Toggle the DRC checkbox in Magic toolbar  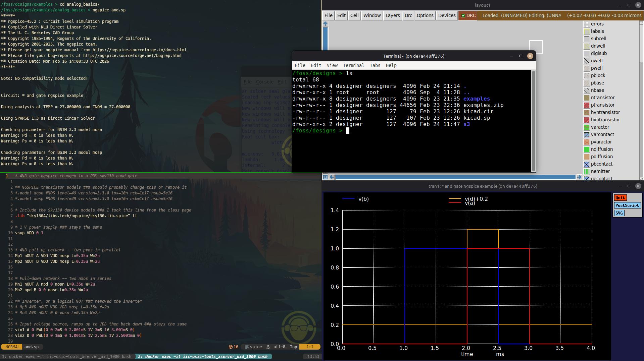click(463, 15)
